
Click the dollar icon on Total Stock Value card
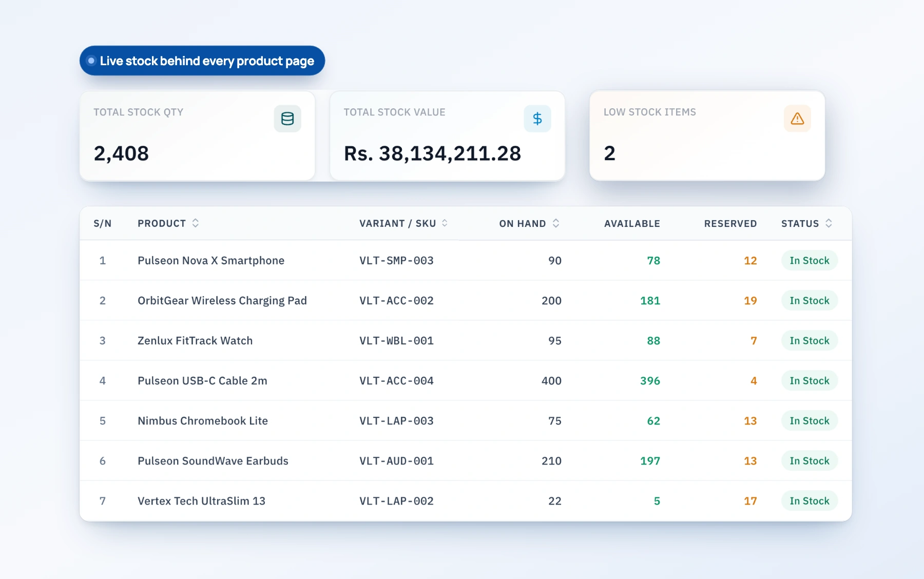537,119
